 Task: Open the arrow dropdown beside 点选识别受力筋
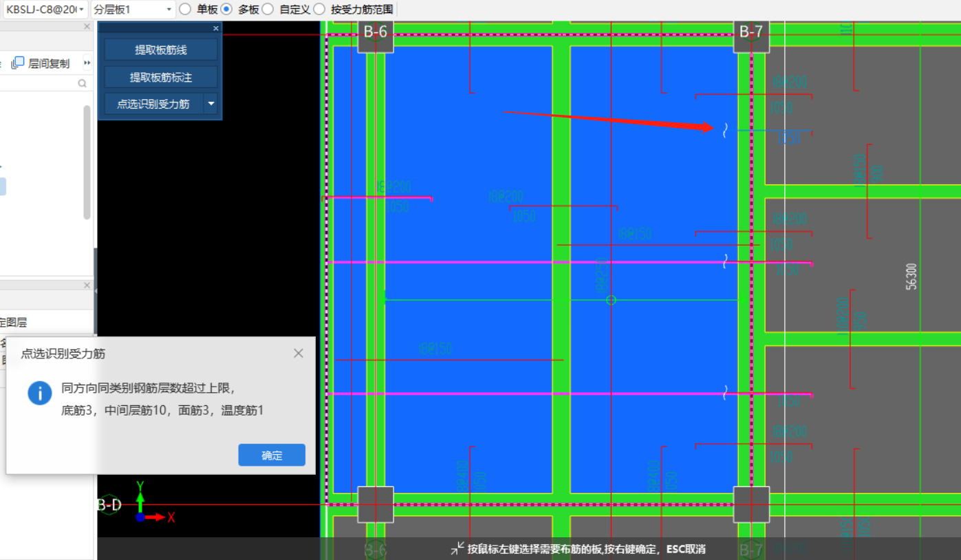211,104
